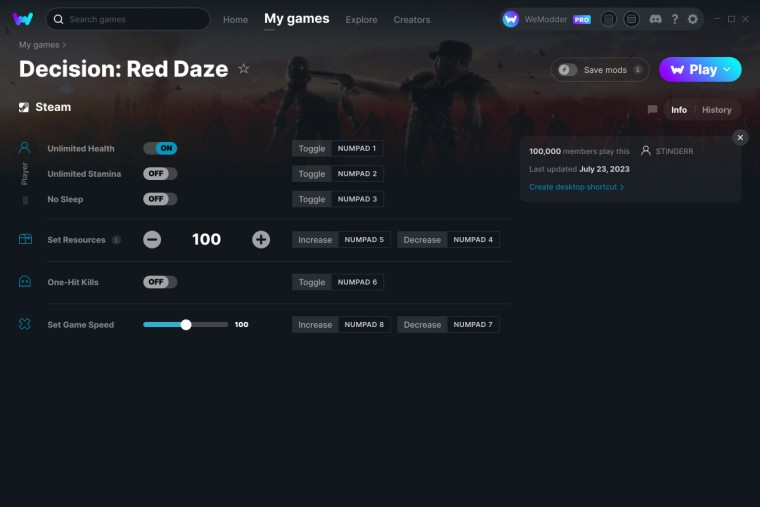
Task: Click the WeModder user avatar
Action: [x=510, y=19]
